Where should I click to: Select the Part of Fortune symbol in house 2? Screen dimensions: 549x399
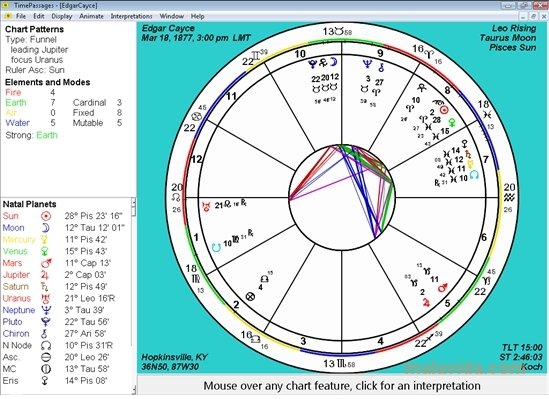click(x=250, y=296)
